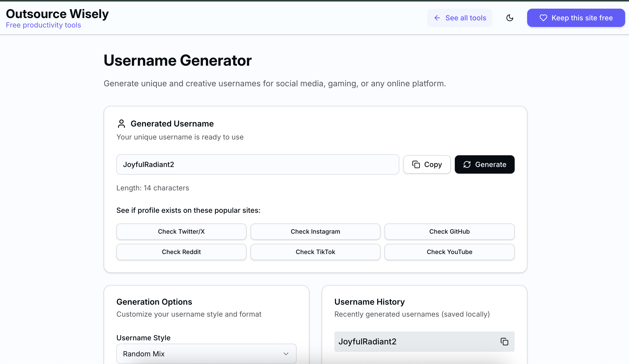Copy the generated username
The height and width of the screenshot is (364, 629).
(x=427, y=164)
